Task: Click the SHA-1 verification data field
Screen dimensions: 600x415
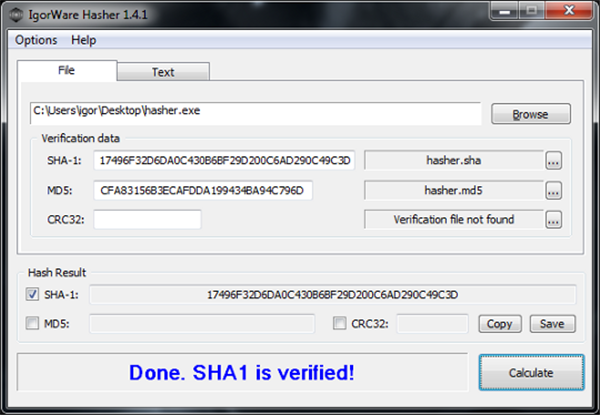Action: (224, 160)
